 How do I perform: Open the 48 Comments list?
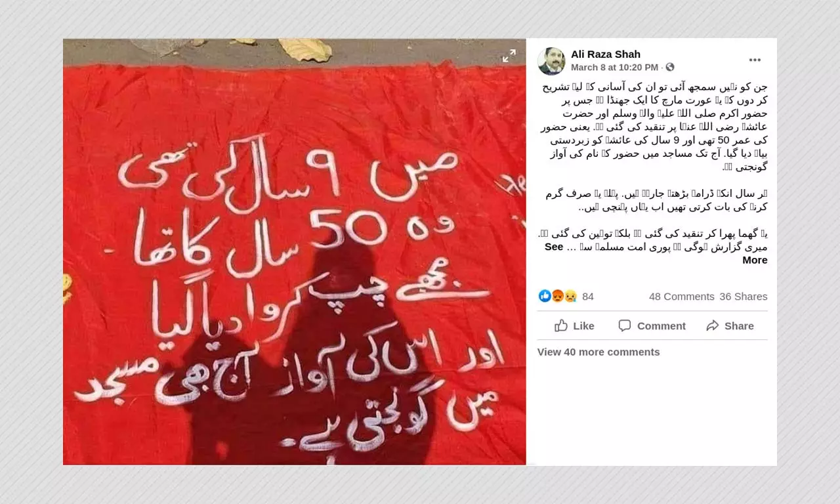681,297
